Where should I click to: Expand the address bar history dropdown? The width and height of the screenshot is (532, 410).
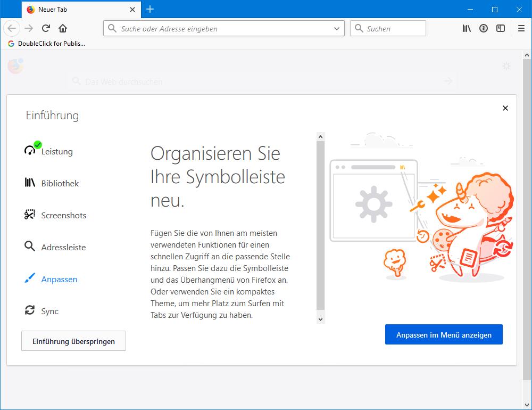[x=337, y=29]
